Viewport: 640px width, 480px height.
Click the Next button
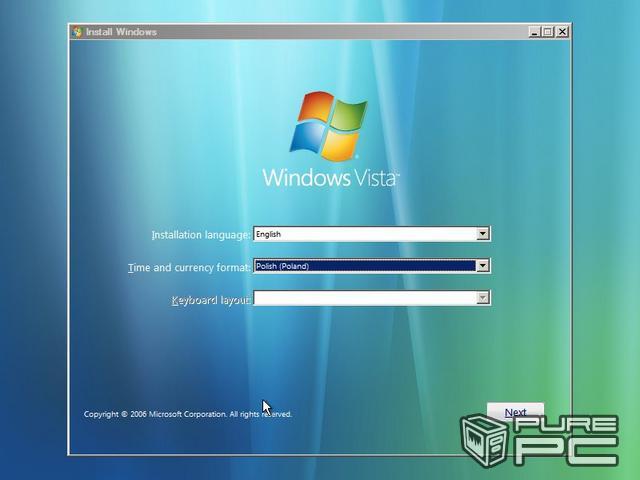[x=515, y=412]
